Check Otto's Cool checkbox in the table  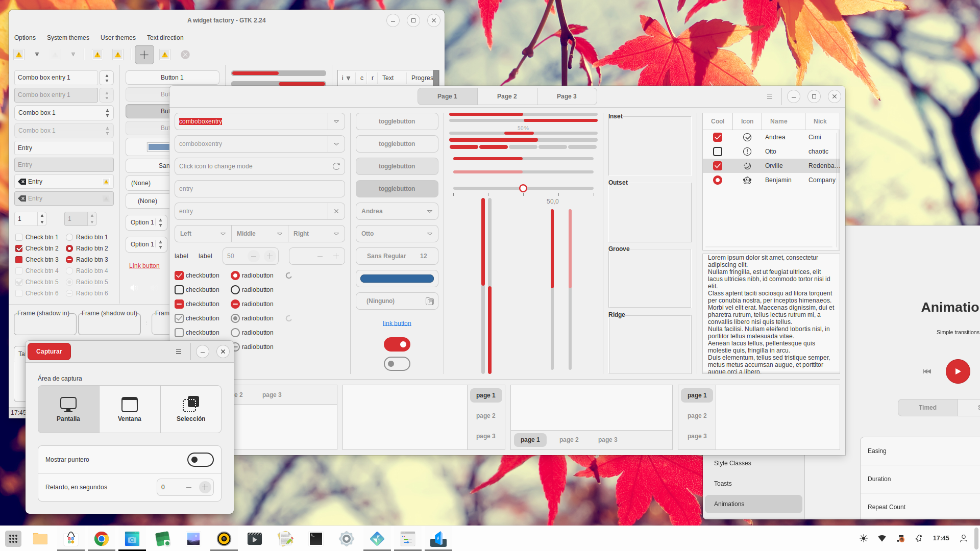tap(718, 152)
